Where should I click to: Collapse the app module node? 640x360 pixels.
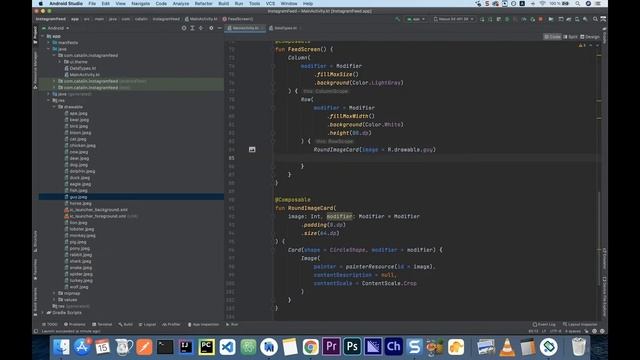click(x=43, y=36)
